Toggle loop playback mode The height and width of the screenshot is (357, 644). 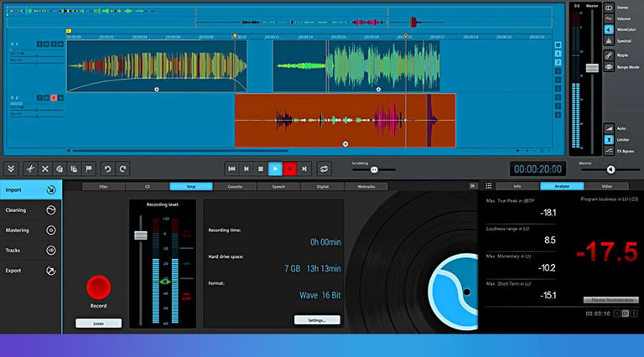click(324, 168)
